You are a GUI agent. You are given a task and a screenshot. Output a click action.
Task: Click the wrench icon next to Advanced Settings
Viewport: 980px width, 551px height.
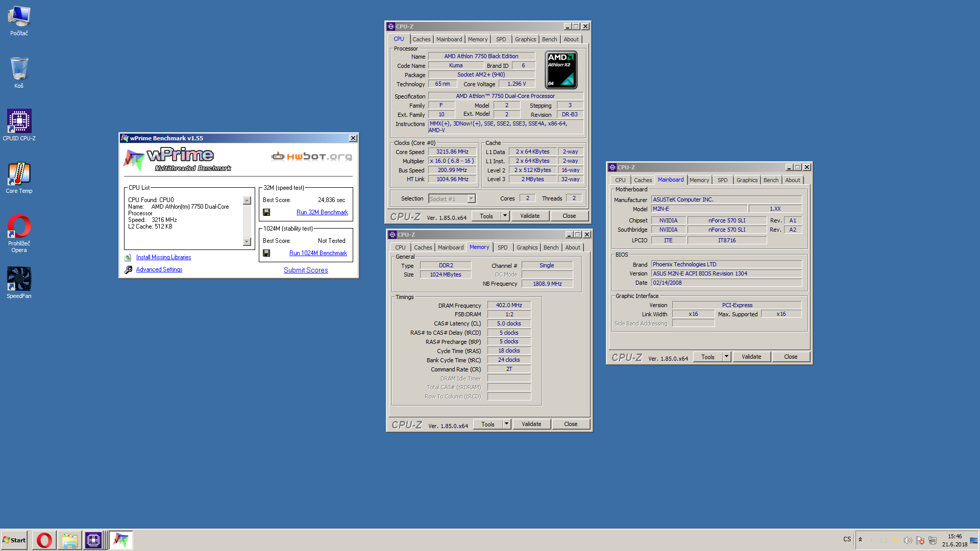pos(128,269)
